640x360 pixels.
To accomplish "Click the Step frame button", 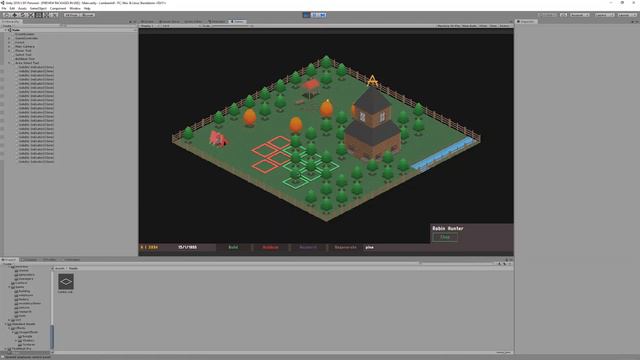I will [x=322, y=15].
